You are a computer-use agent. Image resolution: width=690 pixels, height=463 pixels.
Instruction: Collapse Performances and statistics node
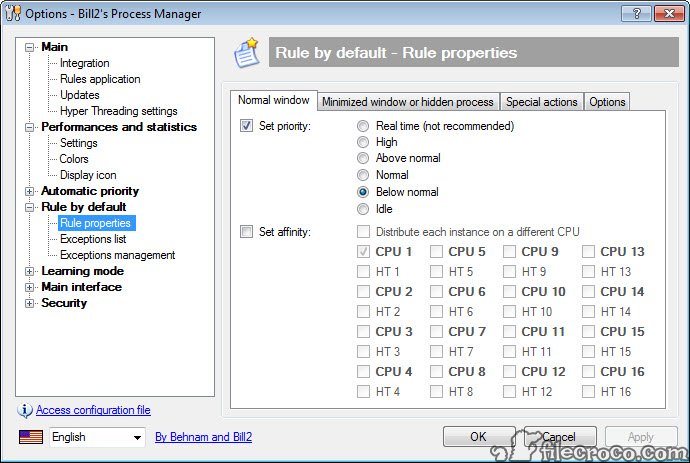pyautogui.click(x=29, y=127)
